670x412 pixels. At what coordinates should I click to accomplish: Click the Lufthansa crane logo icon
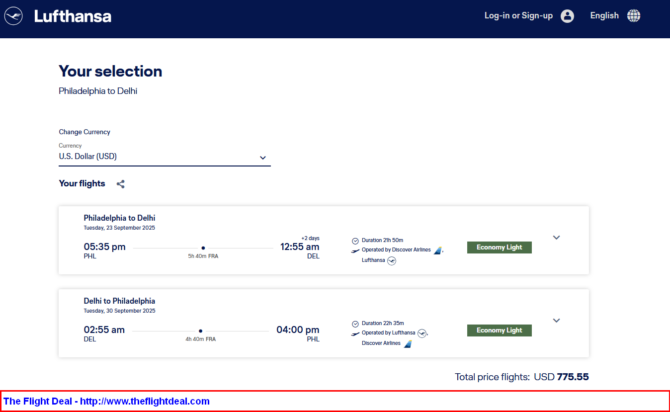click(13, 16)
